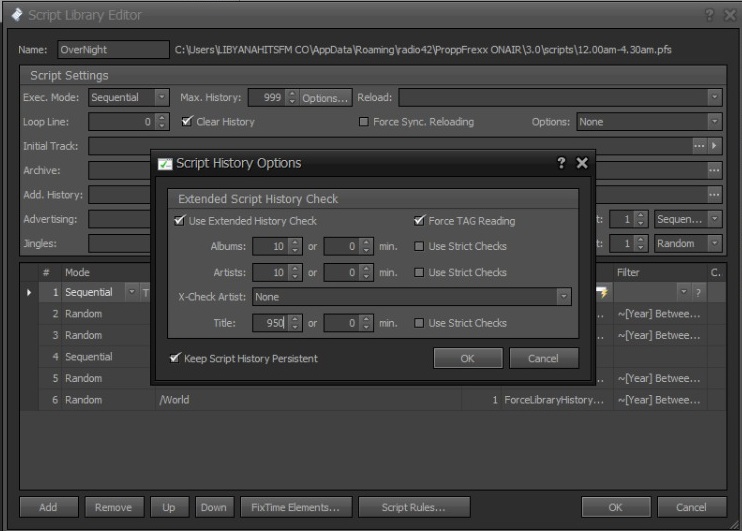Move entry with Down button
Viewport: 742px width, 531px height.
click(214, 507)
